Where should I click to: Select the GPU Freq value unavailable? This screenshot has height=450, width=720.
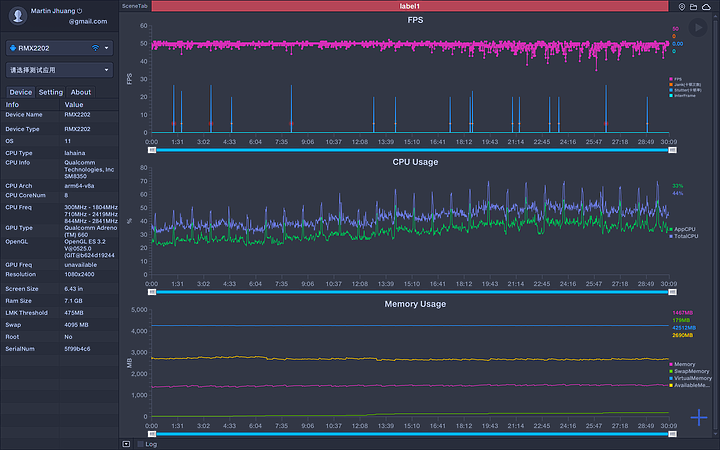click(x=80, y=265)
